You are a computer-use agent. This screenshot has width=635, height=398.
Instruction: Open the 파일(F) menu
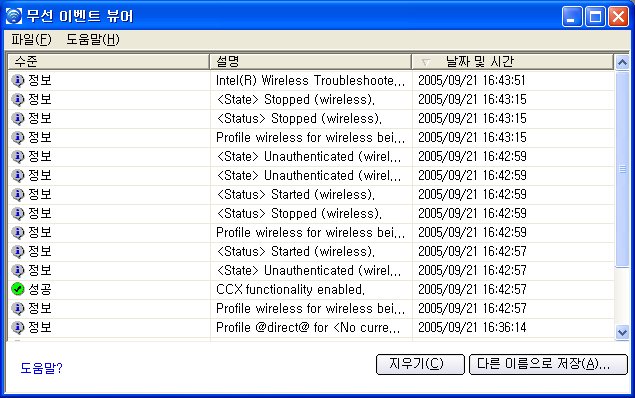[x=31, y=40]
